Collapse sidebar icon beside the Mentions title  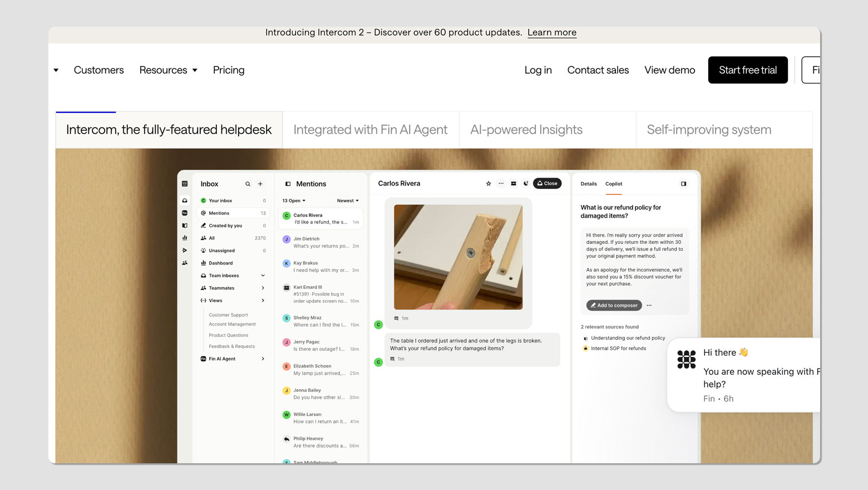[288, 184]
